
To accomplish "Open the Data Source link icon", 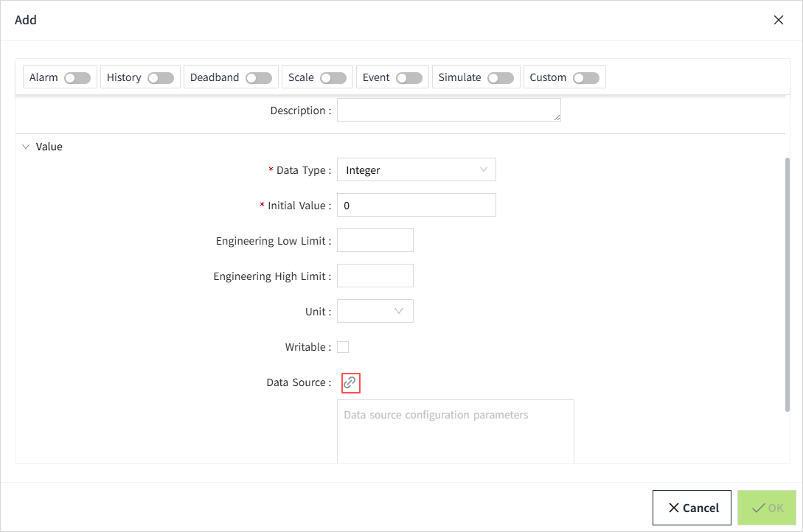I will point(350,382).
